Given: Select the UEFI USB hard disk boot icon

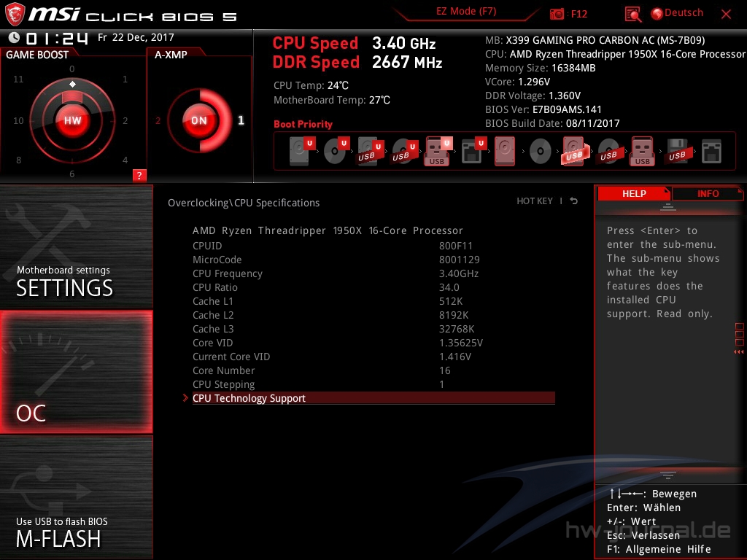Looking at the screenshot, I should click(x=371, y=151).
